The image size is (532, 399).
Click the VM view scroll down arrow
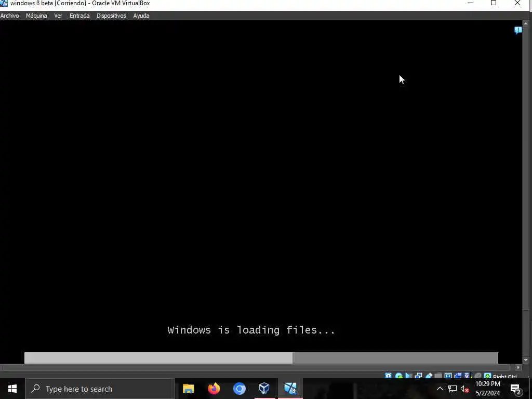526,360
